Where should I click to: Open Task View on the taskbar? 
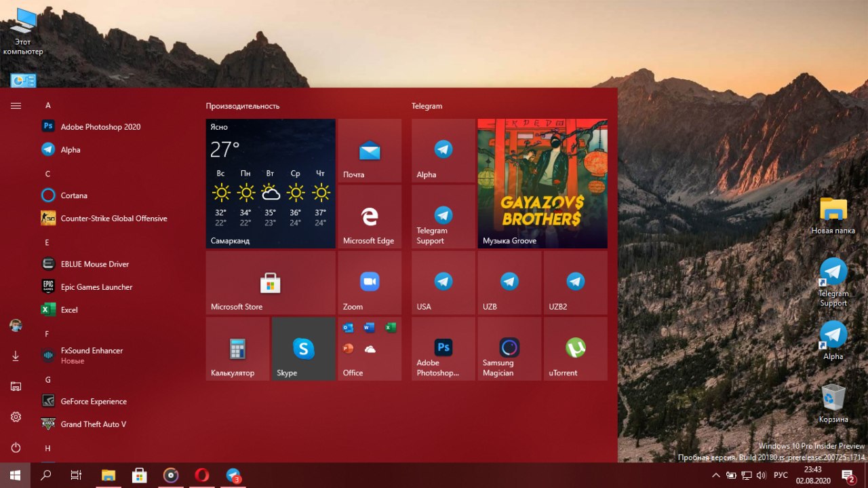pos(77,475)
